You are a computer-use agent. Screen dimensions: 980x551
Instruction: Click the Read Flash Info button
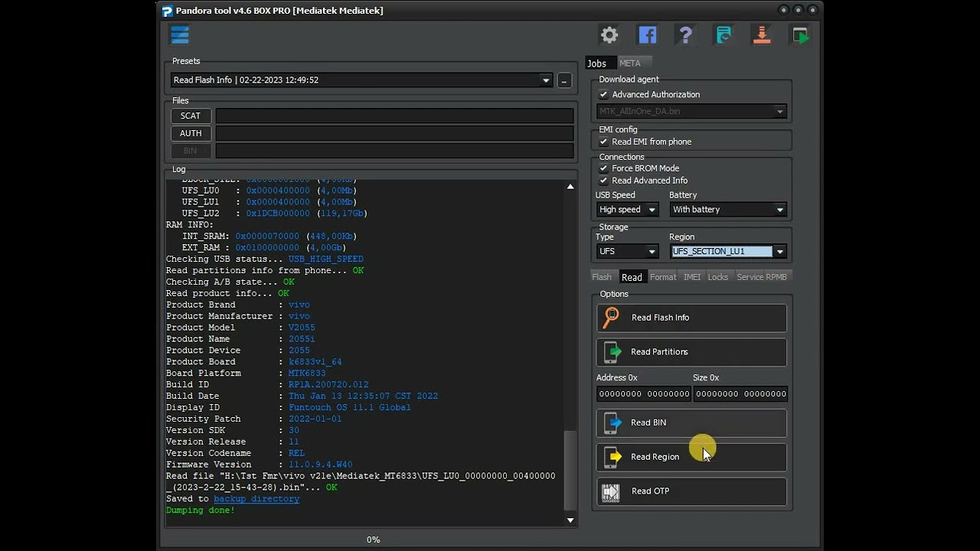click(x=691, y=318)
